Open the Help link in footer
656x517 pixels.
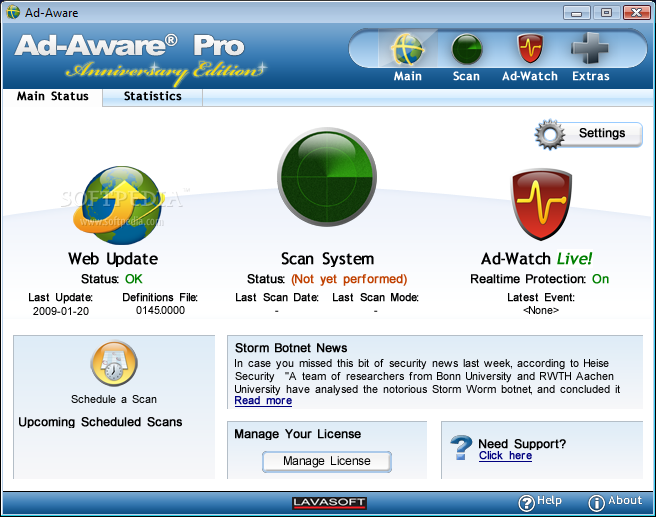click(x=549, y=500)
